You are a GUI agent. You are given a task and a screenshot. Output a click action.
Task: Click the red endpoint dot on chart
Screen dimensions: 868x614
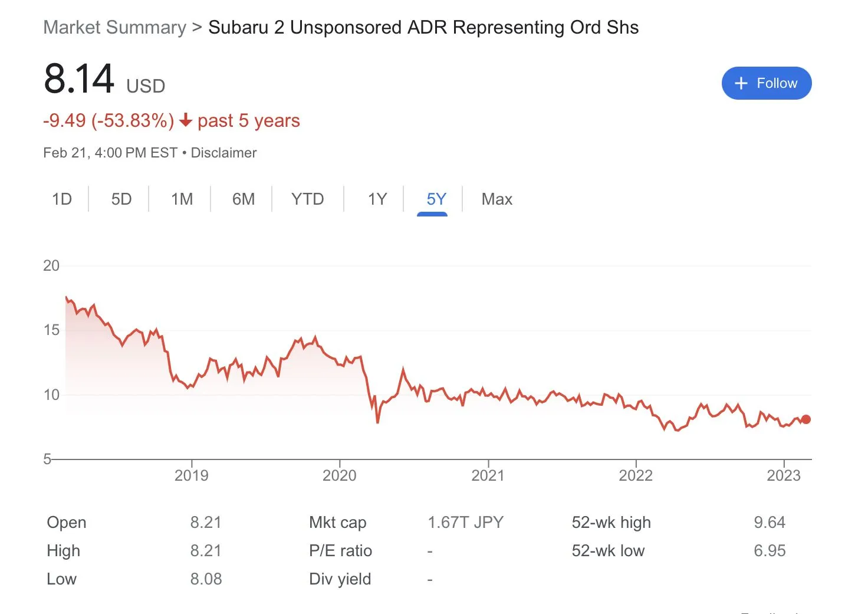pos(805,419)
